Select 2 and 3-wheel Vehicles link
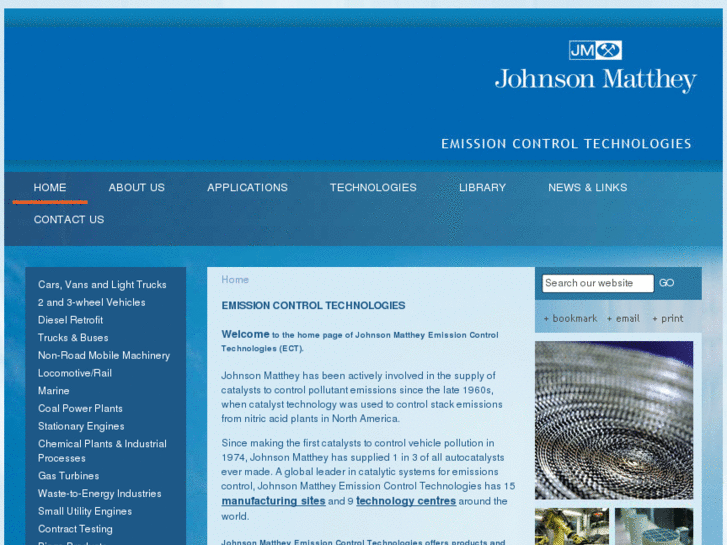The height and width of the screenshot is (545, 727). [x=92, y=302]
